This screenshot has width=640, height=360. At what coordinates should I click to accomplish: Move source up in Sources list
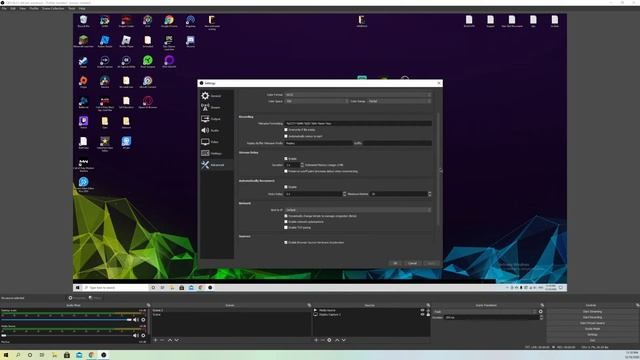(x=337, y=340)
